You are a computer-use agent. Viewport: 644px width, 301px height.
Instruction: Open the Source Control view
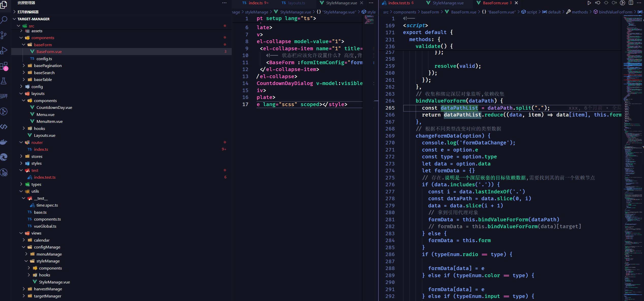point(4,35)
